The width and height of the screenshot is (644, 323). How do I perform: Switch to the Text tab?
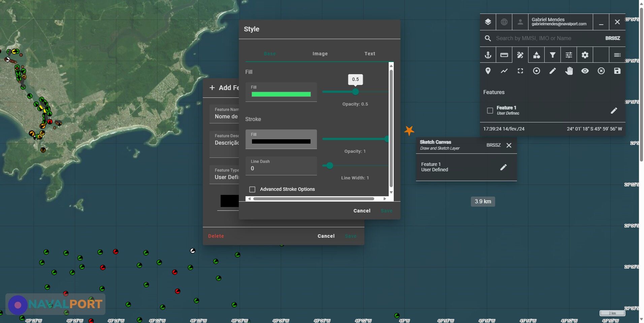369,54
